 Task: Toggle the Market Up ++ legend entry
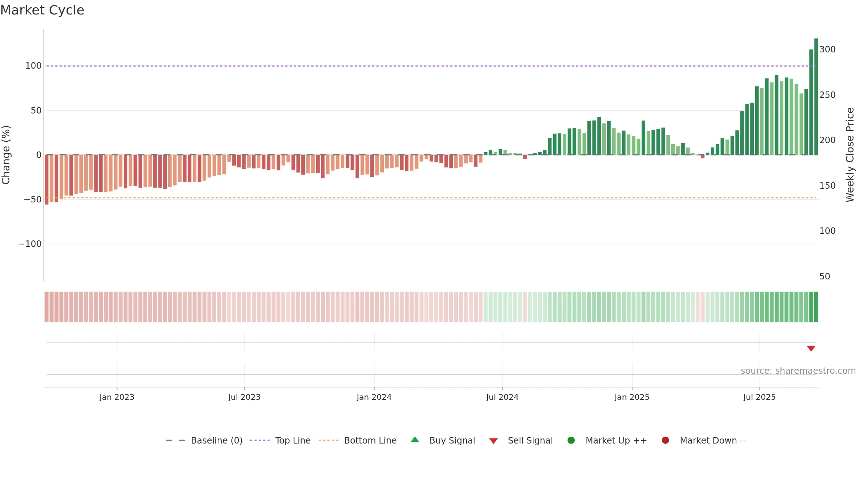607,440
